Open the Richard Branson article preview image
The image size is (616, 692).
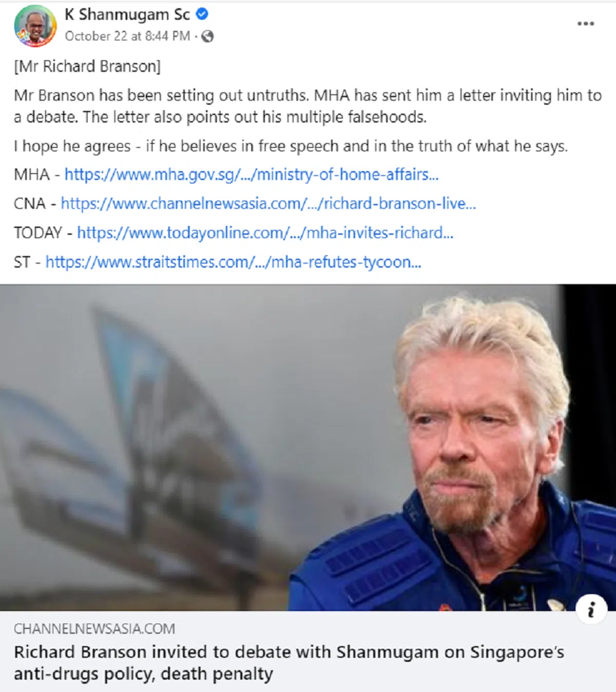pyautogui.click(x=308, y=447)
